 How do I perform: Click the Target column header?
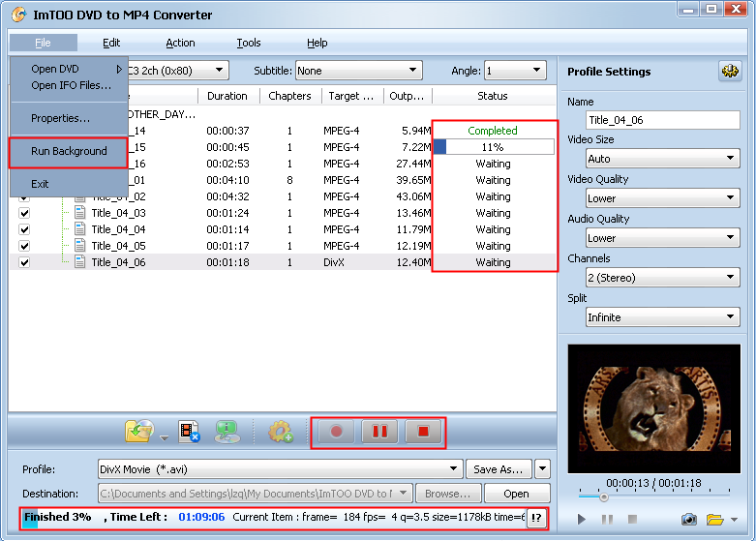pos(351,96)
